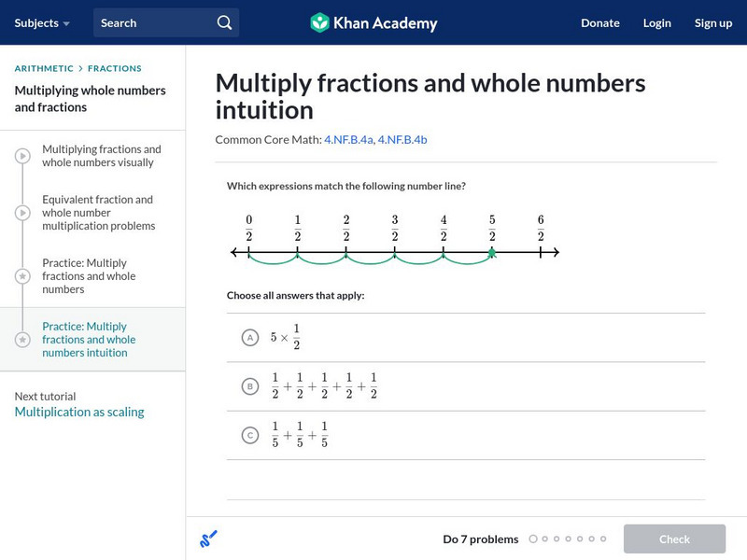
Task: Click the first problem progress dot
Action: [533, 539]
